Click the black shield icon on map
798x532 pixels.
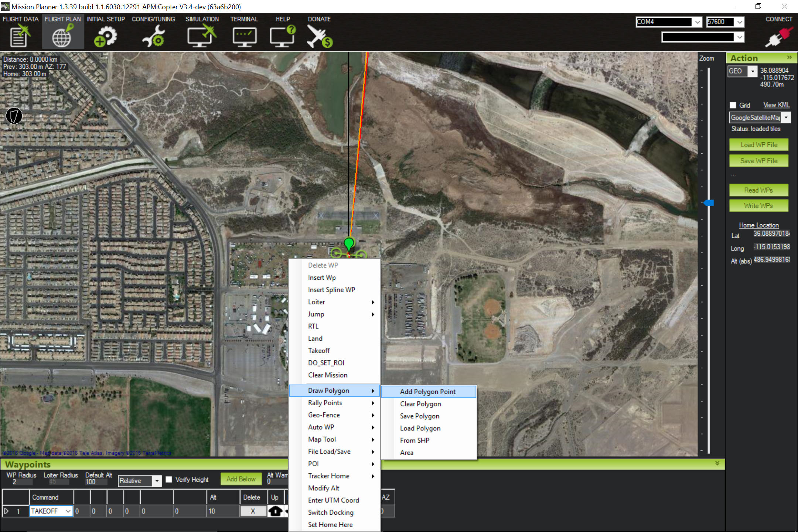(x=14, y=116)
